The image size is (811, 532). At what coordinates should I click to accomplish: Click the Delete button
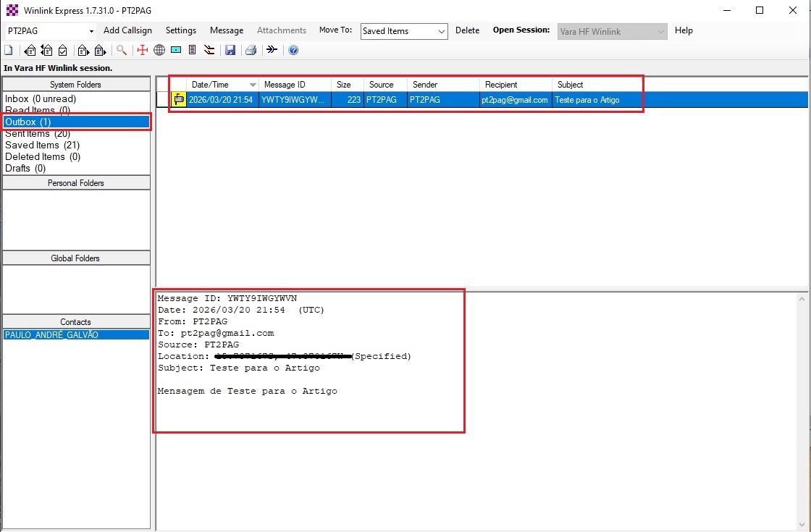[467, 30]
